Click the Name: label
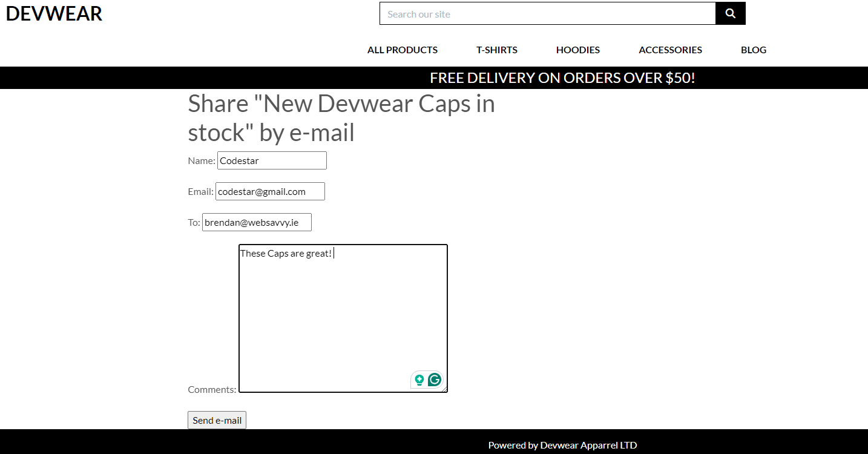The height and width of the screenshot is (454, 868). pyautogui.click(x=202, y=160)
